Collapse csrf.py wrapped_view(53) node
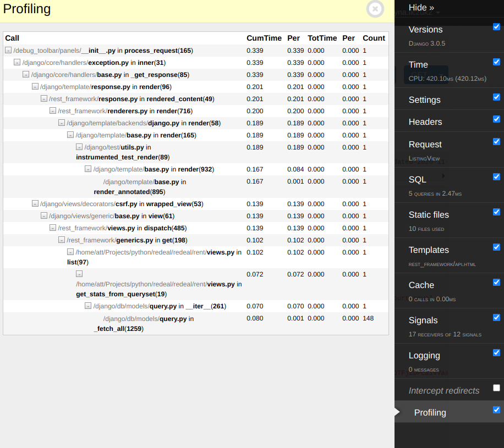 coord(35,204)
